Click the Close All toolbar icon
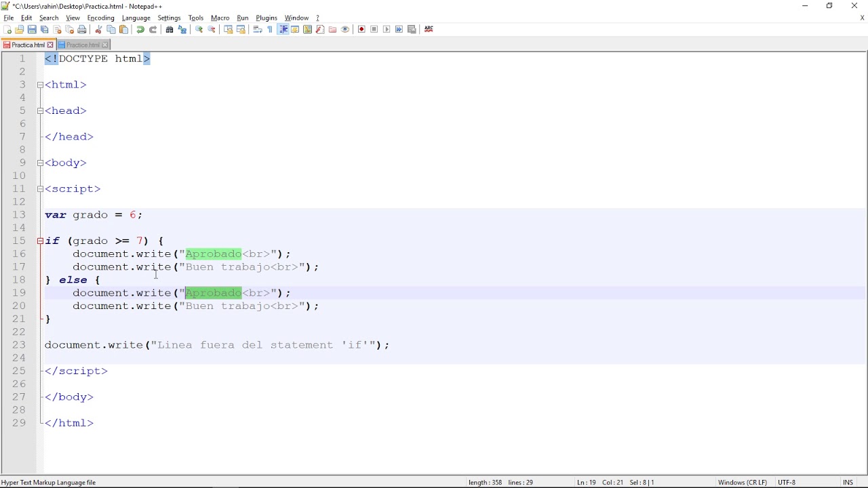Viewport: 868px width, 488px height. [69, 29]
